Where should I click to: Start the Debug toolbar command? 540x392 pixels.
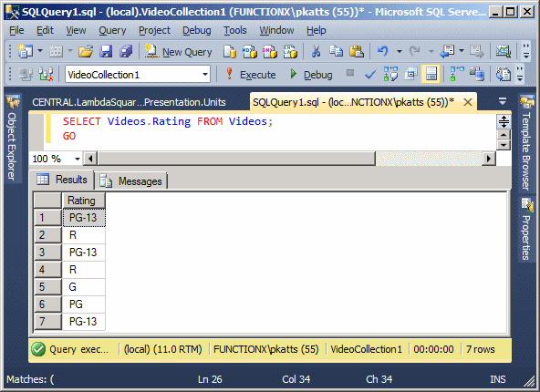(311, 75)
